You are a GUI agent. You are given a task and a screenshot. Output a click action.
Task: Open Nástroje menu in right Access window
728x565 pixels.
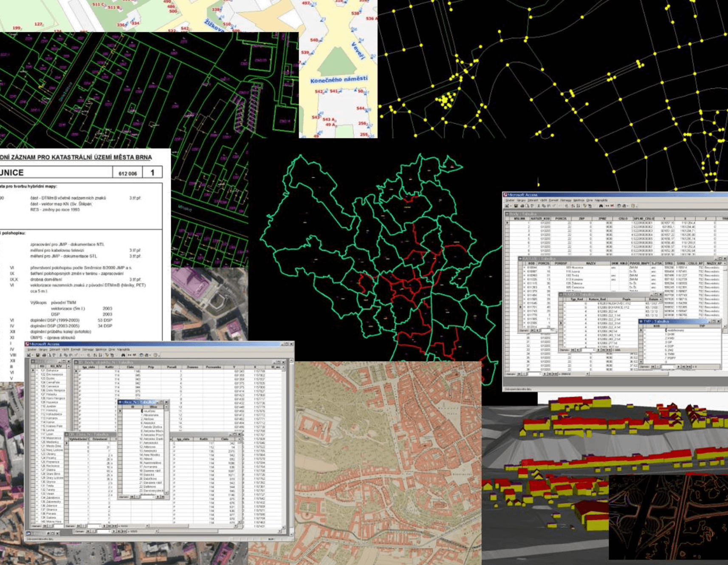[x=578, y=200]
